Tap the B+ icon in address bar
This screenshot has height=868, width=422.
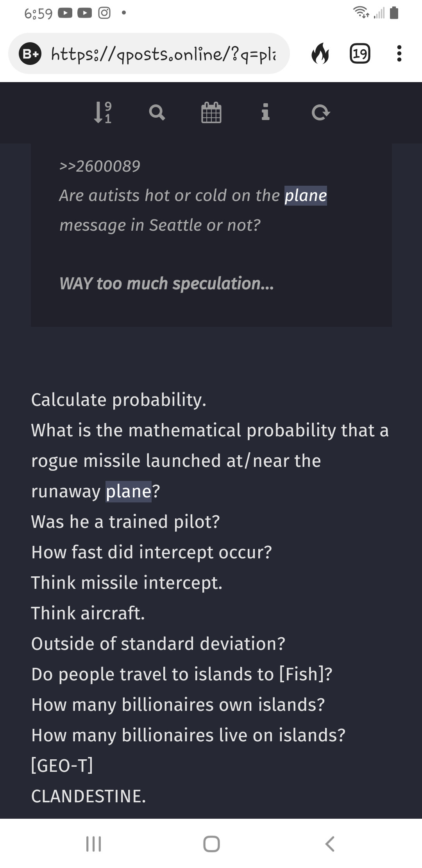coord(30,54)
